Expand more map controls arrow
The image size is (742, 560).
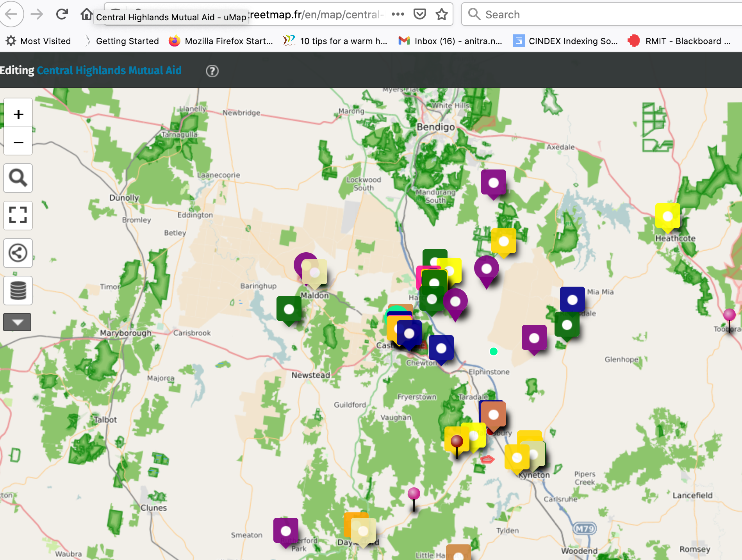17,322
